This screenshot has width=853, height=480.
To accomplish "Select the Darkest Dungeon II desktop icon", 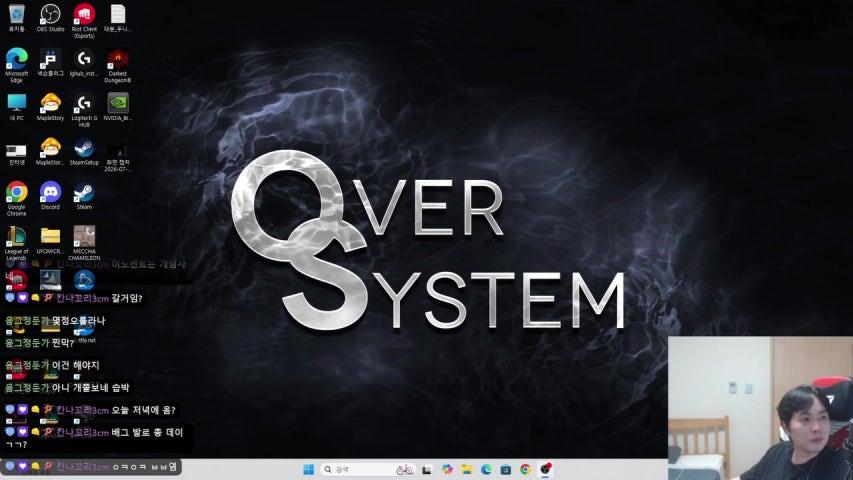I will coord(118,65).
